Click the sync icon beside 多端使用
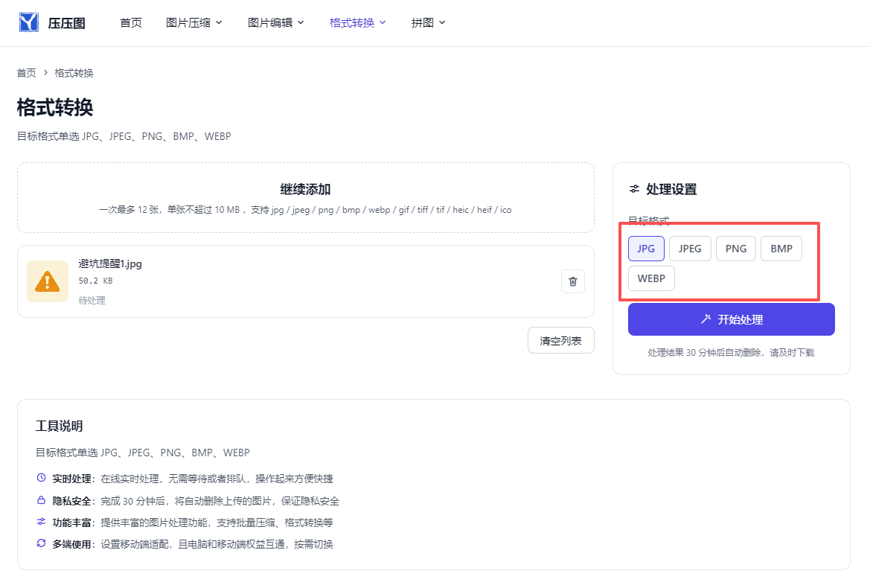870x588 pixels. pos(41,543)
